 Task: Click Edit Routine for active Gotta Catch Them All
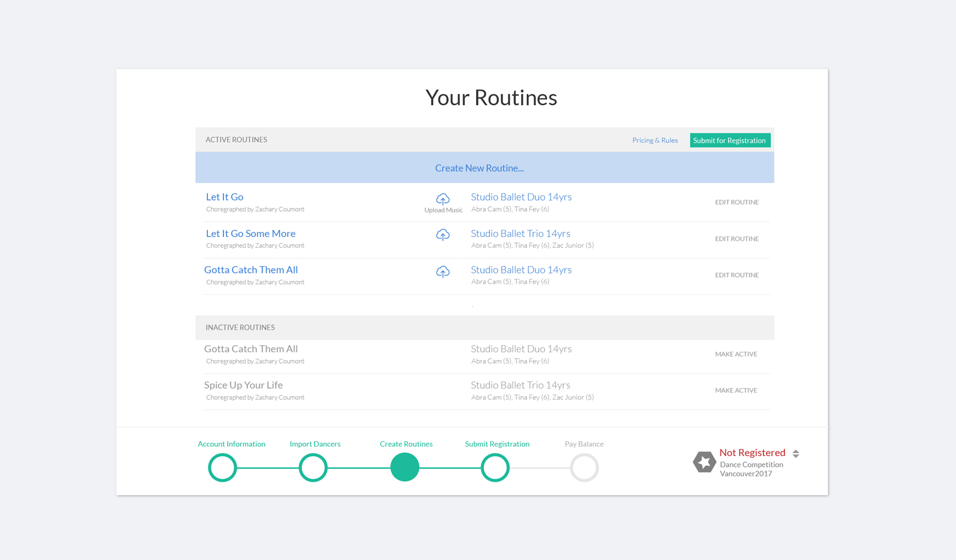click(x=737, y=275)
